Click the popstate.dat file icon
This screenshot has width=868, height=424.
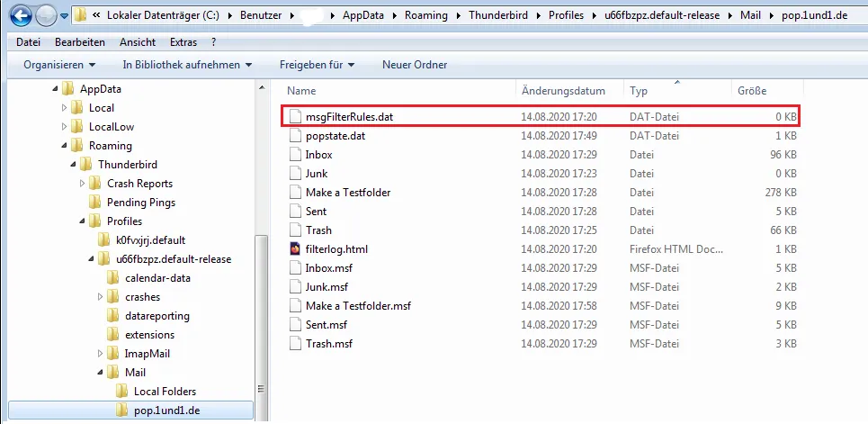(x=294, y=136)
